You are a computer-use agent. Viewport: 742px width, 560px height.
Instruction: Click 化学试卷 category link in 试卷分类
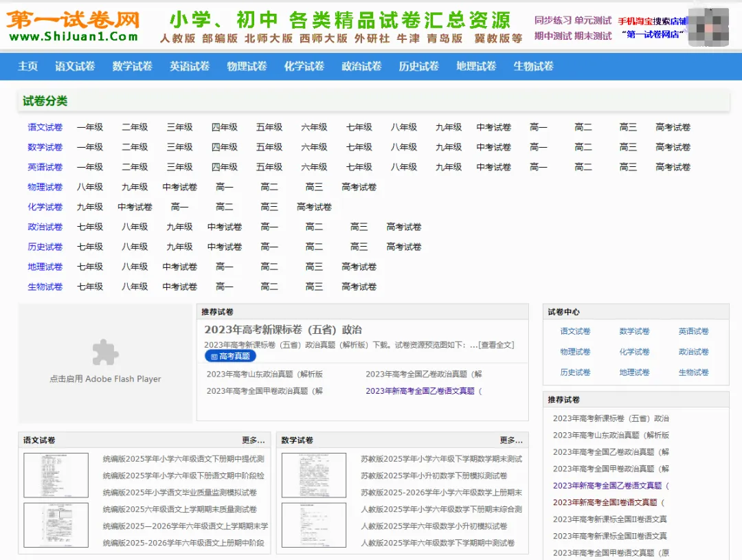click(45, 207)
